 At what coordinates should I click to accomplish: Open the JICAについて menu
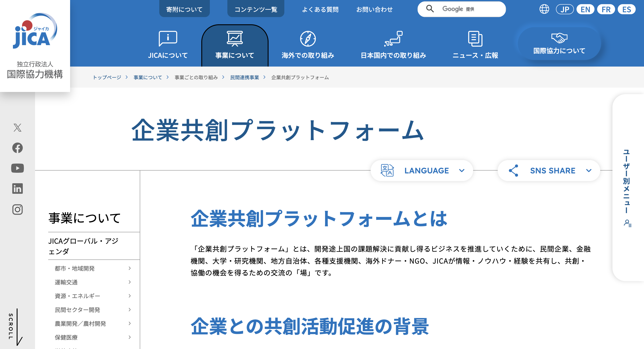point(168,45)
